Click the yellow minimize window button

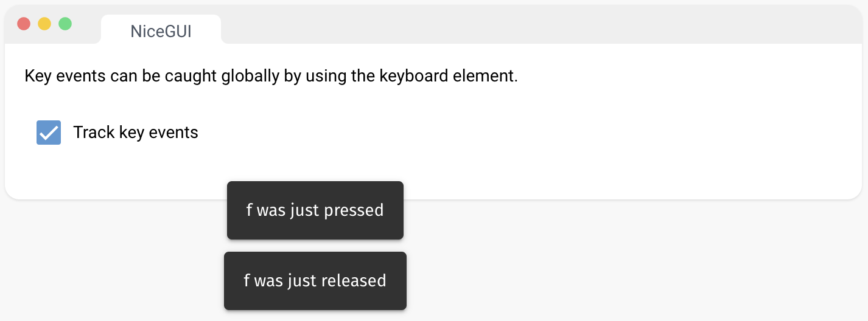(x=44, y=24)
